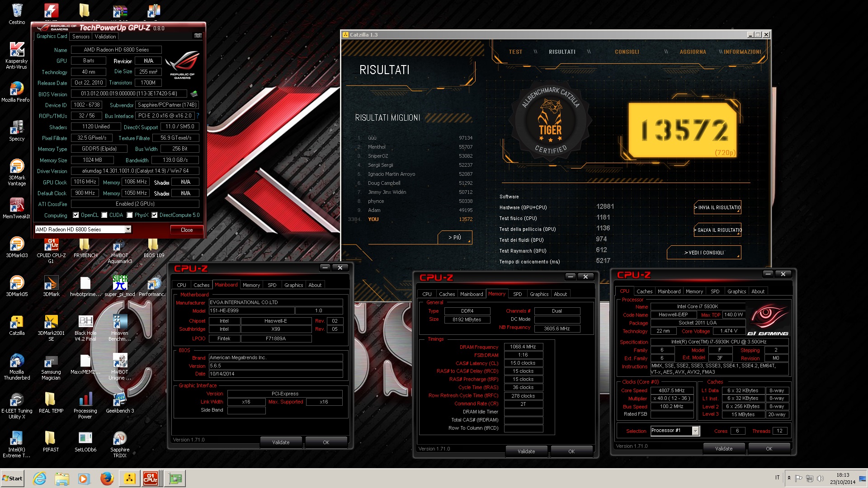Open the Heaven Benchmark desktop shortcut
Image resolution: width=868 pixels, height=488 pixels.
[120, 328]
